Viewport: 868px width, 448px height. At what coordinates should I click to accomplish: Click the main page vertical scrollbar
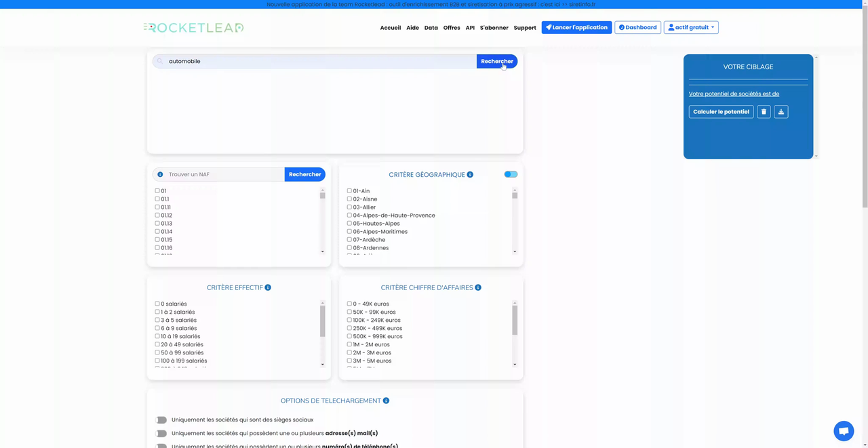tap(865, 105)
